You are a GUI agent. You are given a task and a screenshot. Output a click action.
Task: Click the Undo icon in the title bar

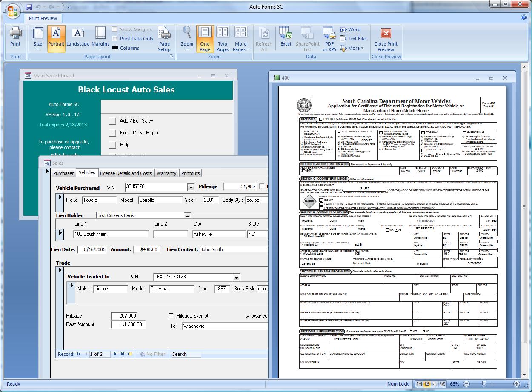pyautogui.click(x=38, y=7)
